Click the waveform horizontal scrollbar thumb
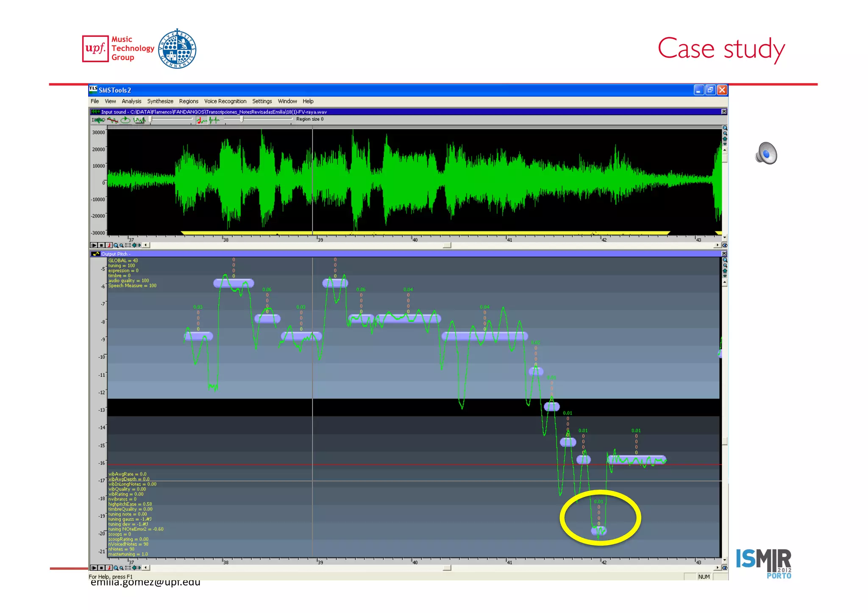The image size is (868, 613). [447, 245]
